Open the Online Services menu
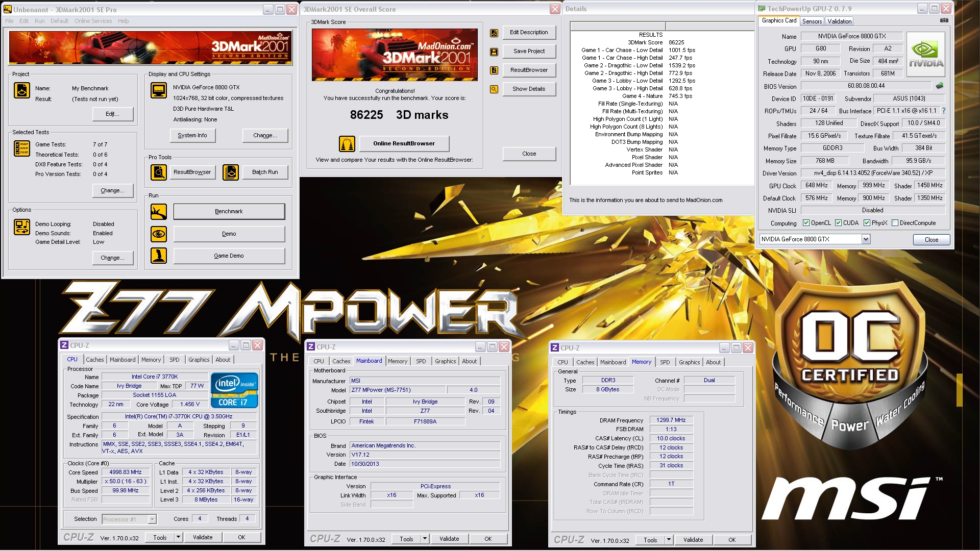The height and width of the screenshot is (551, 980). 93,21
